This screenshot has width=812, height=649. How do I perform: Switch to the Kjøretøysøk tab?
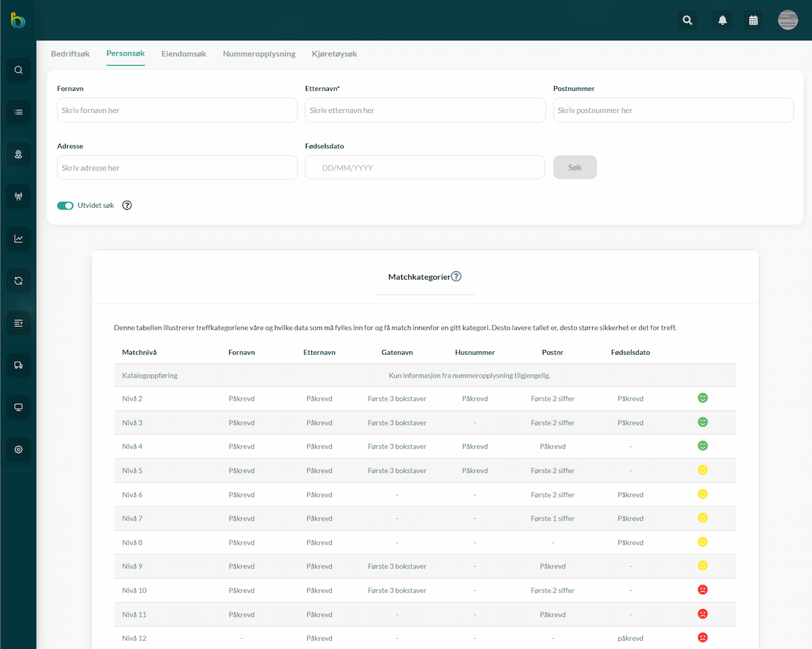(334, 53)
